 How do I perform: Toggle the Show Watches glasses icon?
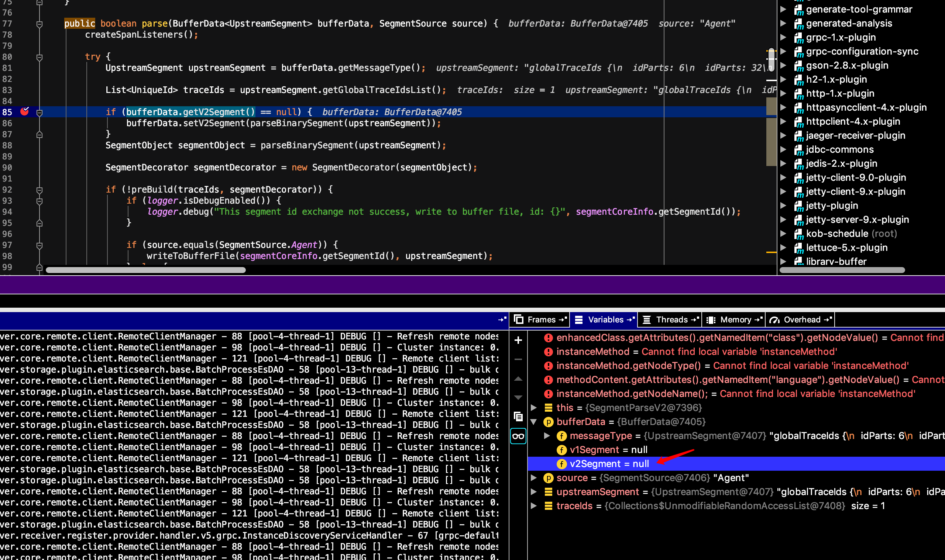pyautogui.click(x=518, y=436)
